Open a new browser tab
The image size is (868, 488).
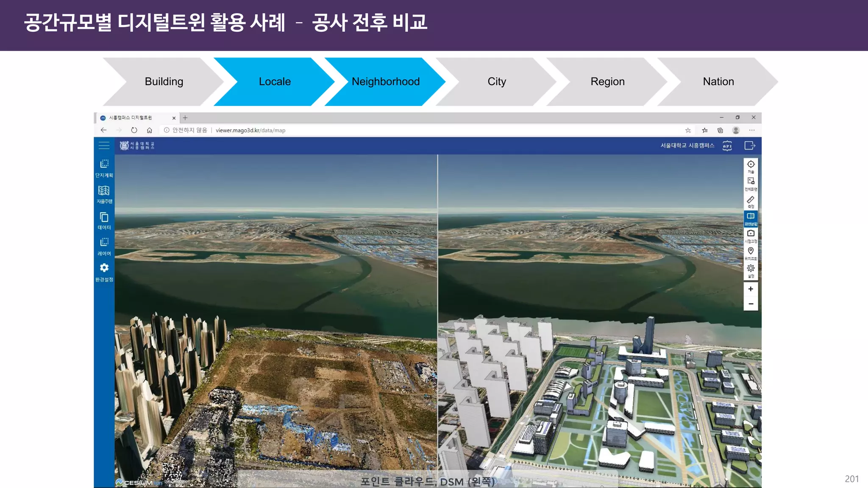(185, 118)
